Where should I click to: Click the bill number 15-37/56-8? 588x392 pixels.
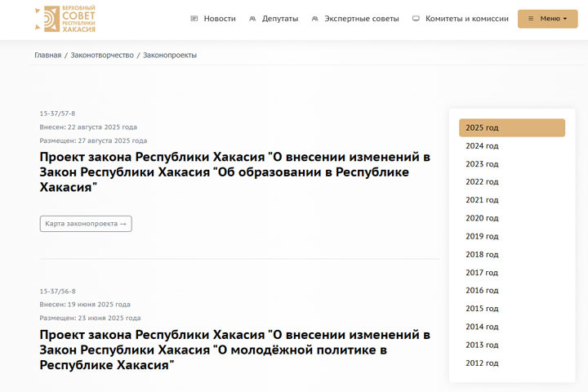pos(58,291)
